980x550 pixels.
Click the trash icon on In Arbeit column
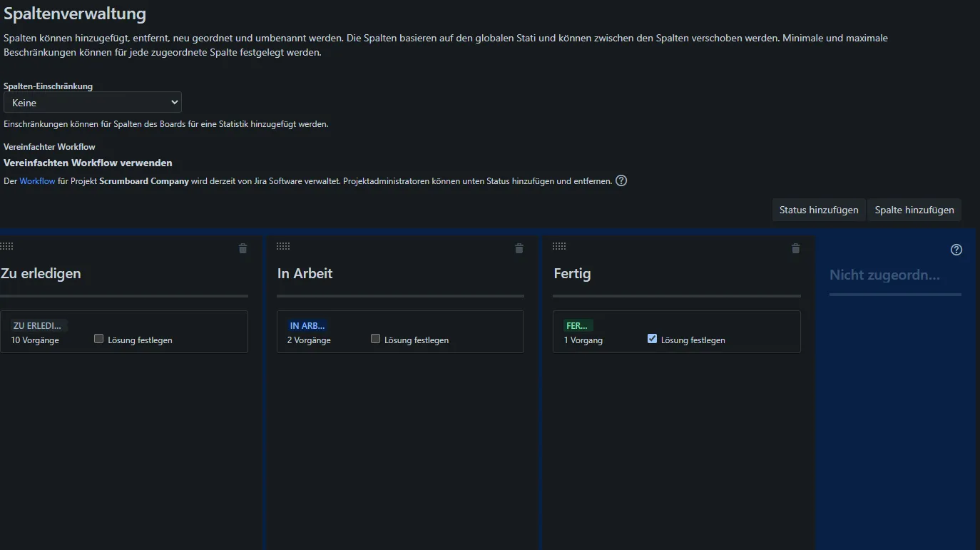519,248
